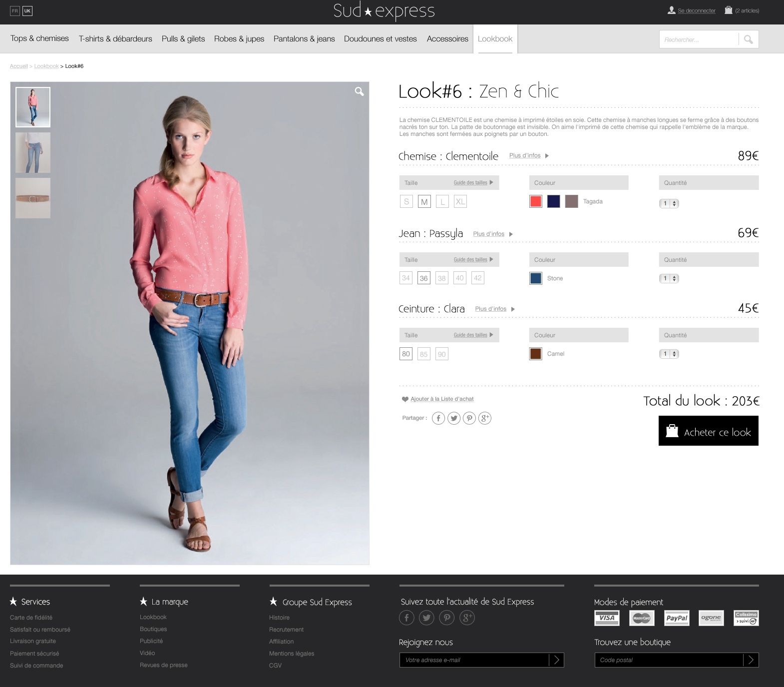Share the look on Facebook
The image size is (784, 687).
(x=438, y=418)
